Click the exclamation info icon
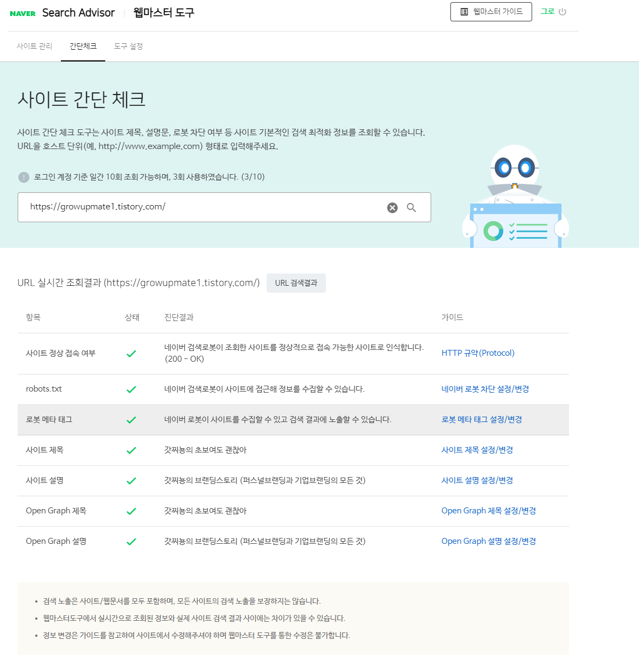 point(24,177)
